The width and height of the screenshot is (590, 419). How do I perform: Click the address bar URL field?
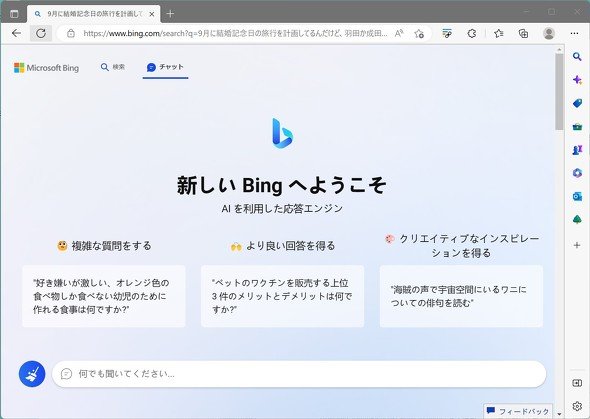(x=235, y=33)
